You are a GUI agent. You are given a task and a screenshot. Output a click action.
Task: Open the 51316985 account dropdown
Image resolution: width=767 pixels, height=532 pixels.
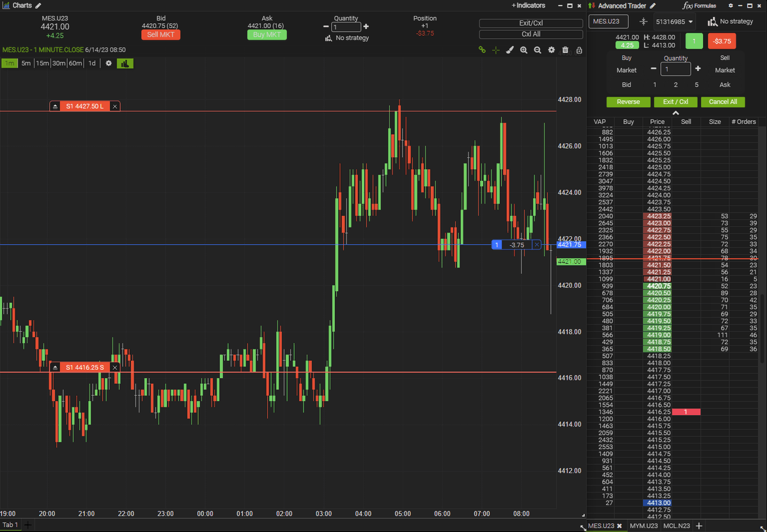(674, 21)
